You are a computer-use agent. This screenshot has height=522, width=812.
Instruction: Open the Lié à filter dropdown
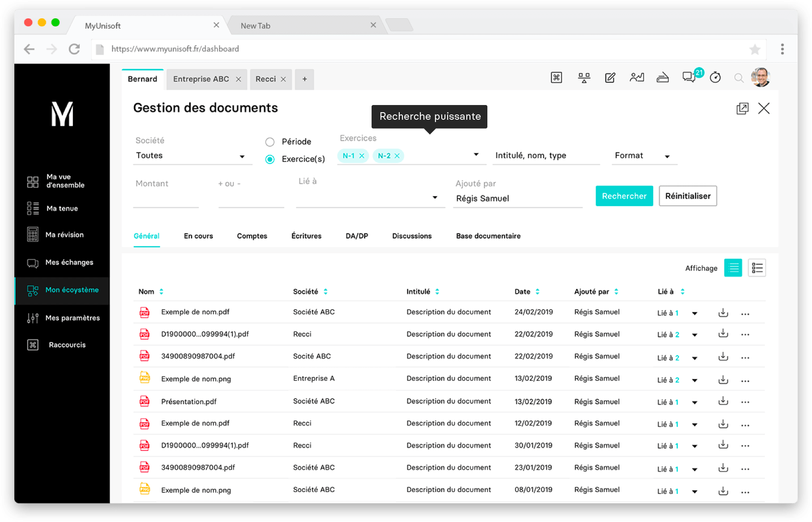click(x=370, y=198)
